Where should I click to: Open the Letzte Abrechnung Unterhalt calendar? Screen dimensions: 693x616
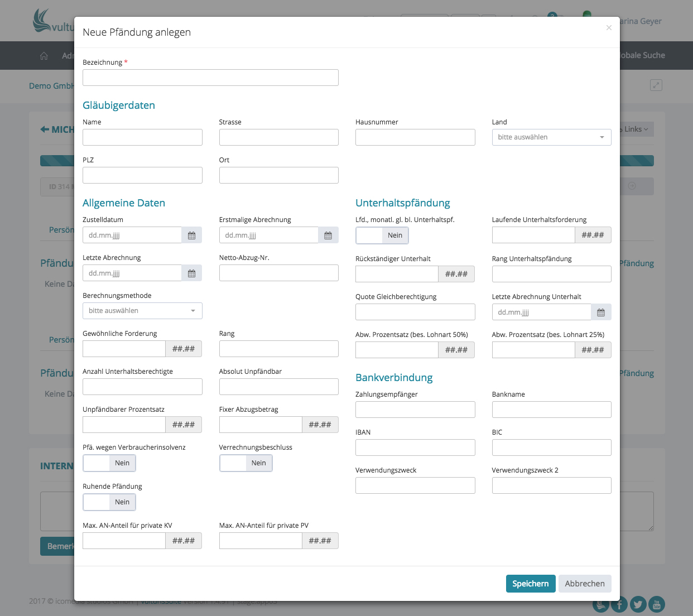pyautogui.click(x=601, y=312)
